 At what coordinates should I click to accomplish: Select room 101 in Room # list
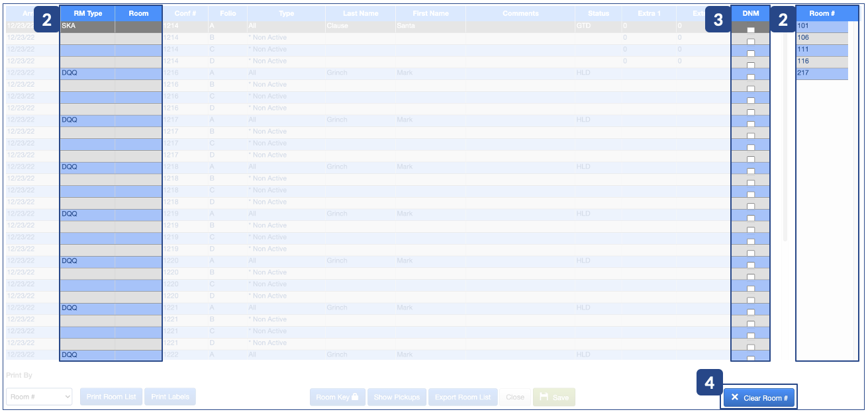click(822, 26)
